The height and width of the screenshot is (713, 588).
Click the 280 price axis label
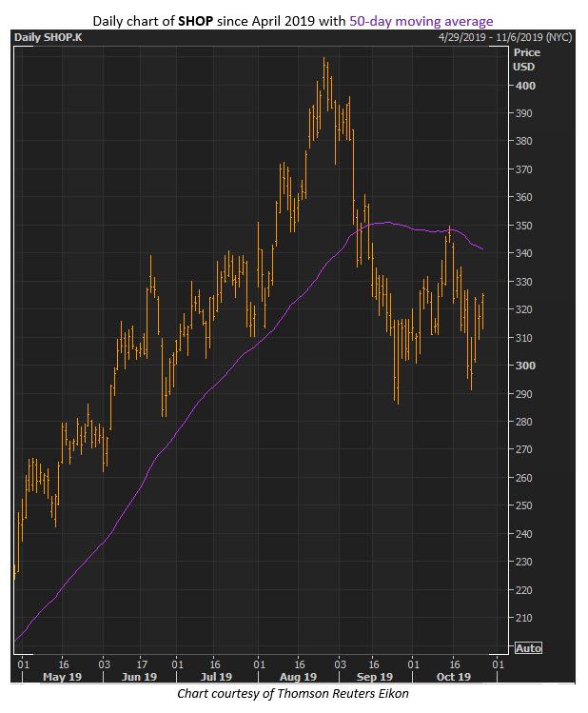[523, 422]
